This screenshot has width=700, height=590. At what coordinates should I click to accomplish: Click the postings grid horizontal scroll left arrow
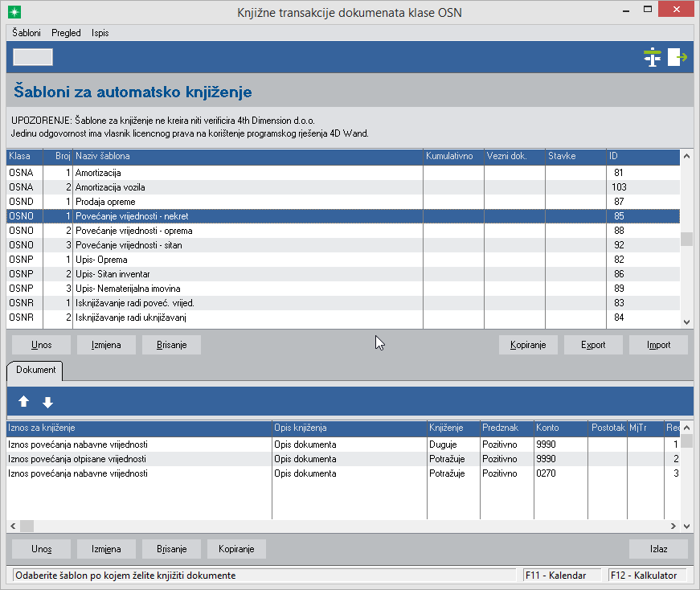coord(13,526)
